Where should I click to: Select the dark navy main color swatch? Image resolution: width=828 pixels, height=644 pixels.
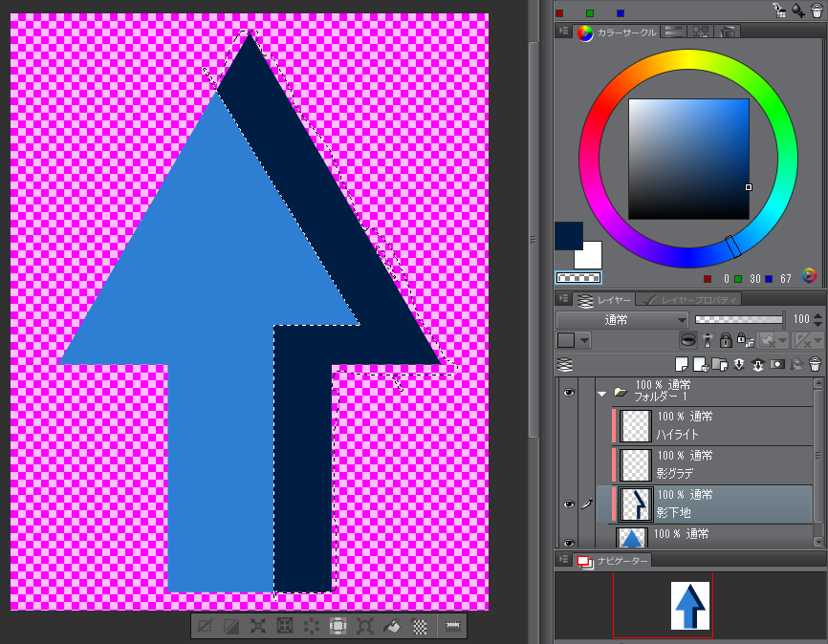pos(569,236)
